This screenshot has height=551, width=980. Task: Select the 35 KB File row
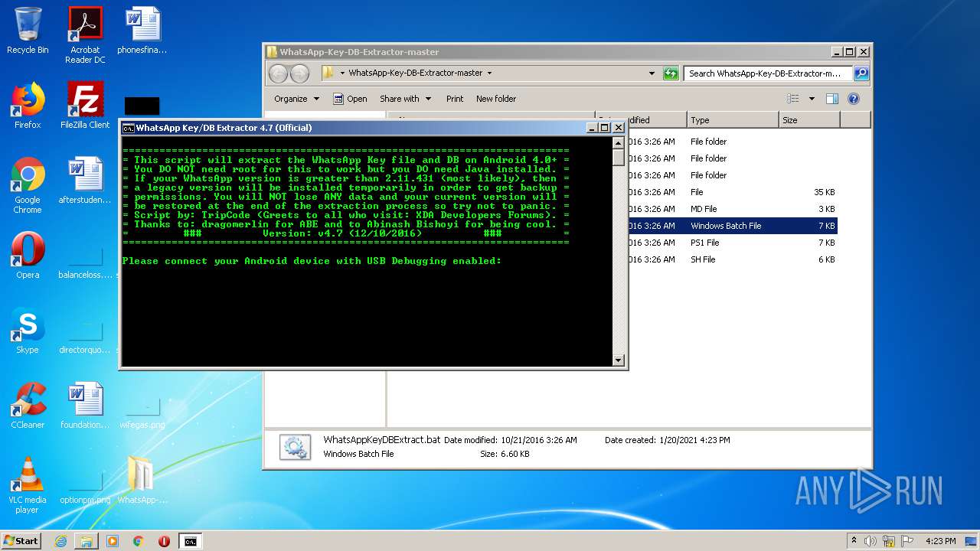tap(731, 192)
